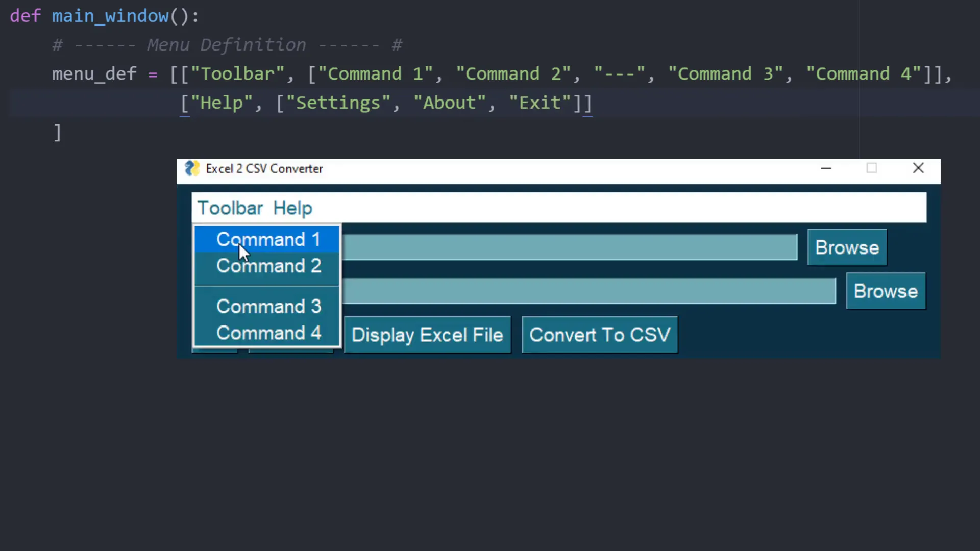
Task: Select Command 2 from the Toolbar menu
Action: click(x=268, y=266)
